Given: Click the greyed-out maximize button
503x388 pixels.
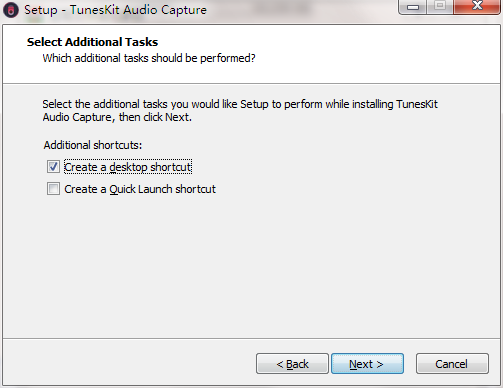Looking at the screenshot, I should 440,6.
